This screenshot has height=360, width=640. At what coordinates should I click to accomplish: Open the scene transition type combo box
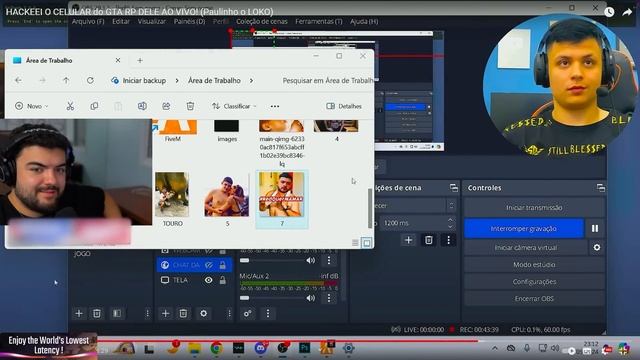point(415,205)
